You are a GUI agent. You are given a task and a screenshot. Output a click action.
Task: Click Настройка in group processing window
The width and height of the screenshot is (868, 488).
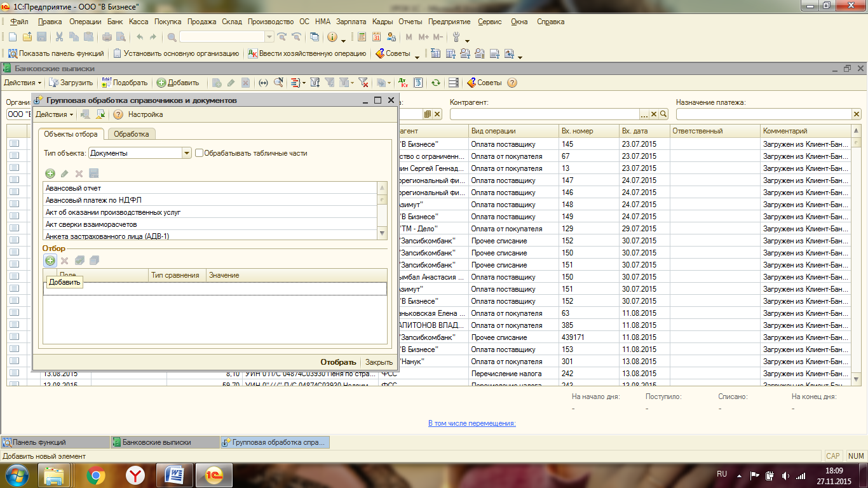[146, 114]
